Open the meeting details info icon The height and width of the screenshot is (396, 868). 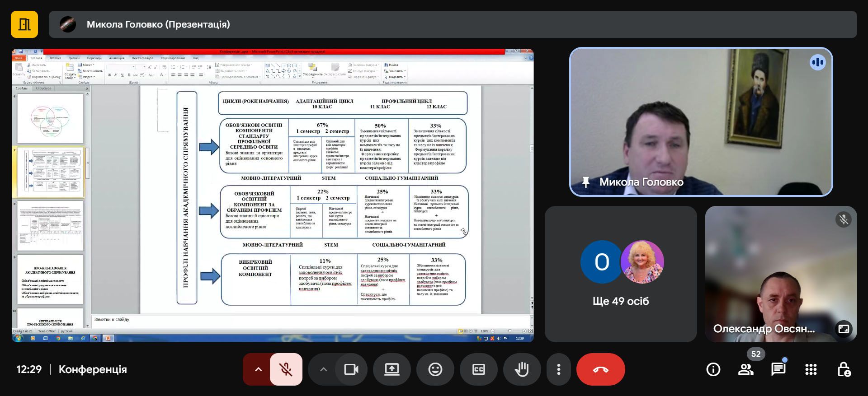(x=713, y=370)
